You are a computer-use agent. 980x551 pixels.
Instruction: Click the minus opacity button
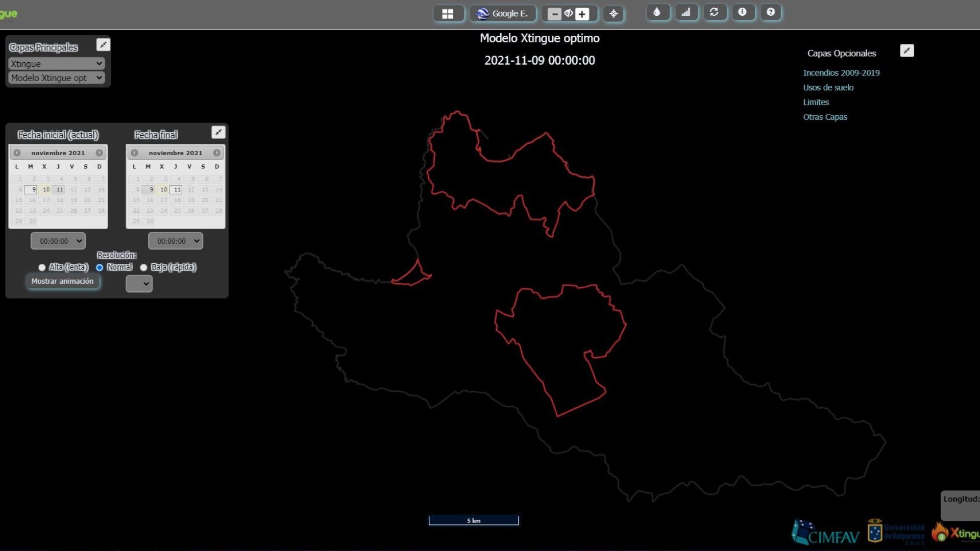coord(555,14)
